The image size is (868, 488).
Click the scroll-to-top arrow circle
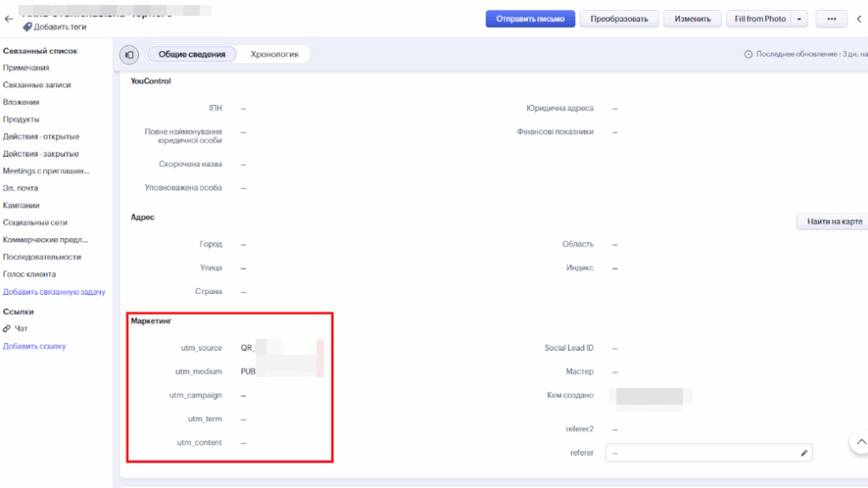coord(862,441)
